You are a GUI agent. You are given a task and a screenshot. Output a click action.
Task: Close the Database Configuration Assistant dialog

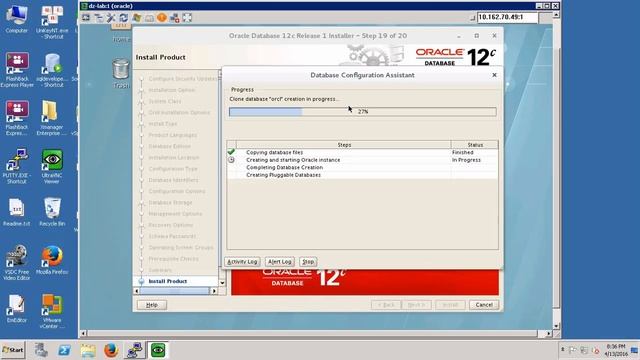tap(494, 75)
